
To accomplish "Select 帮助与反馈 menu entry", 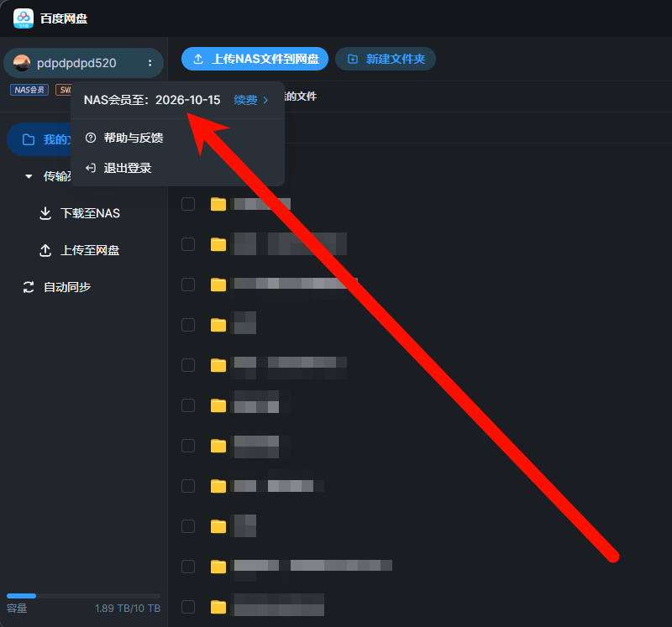I will coord(178,138).
